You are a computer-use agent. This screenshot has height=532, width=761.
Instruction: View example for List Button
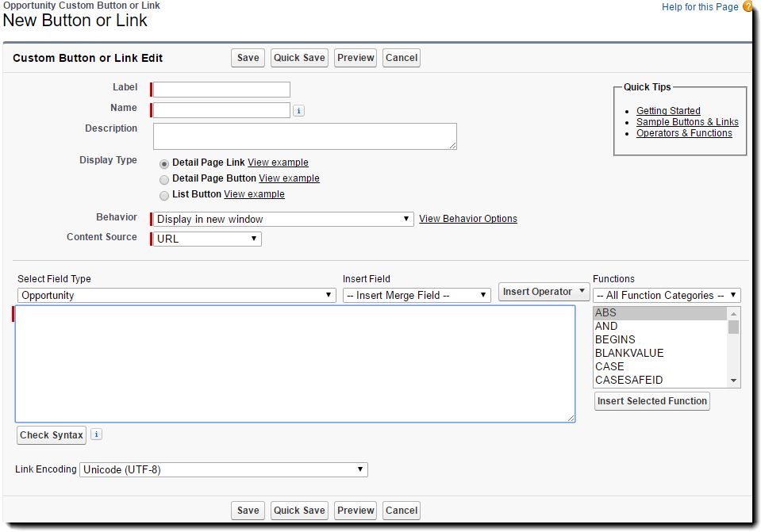point(254,194)
